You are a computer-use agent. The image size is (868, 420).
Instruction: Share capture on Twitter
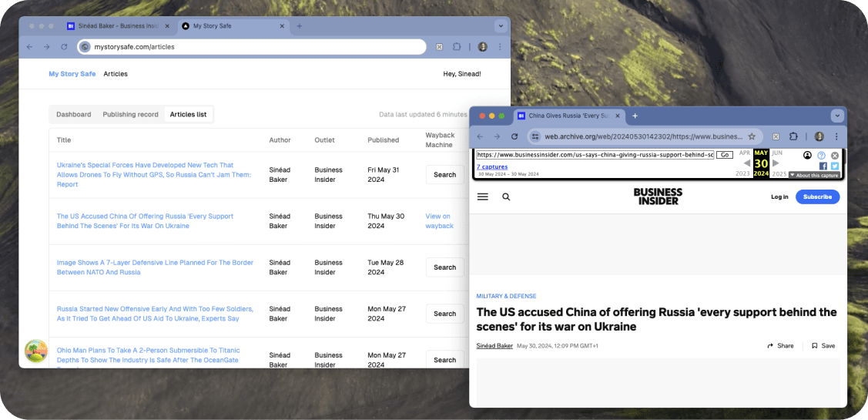click(835, 166)
